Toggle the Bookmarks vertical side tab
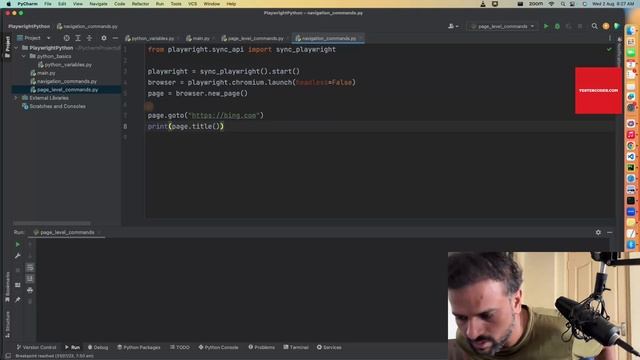This screenshot has width=640, height=360. [x=7, y=287]
